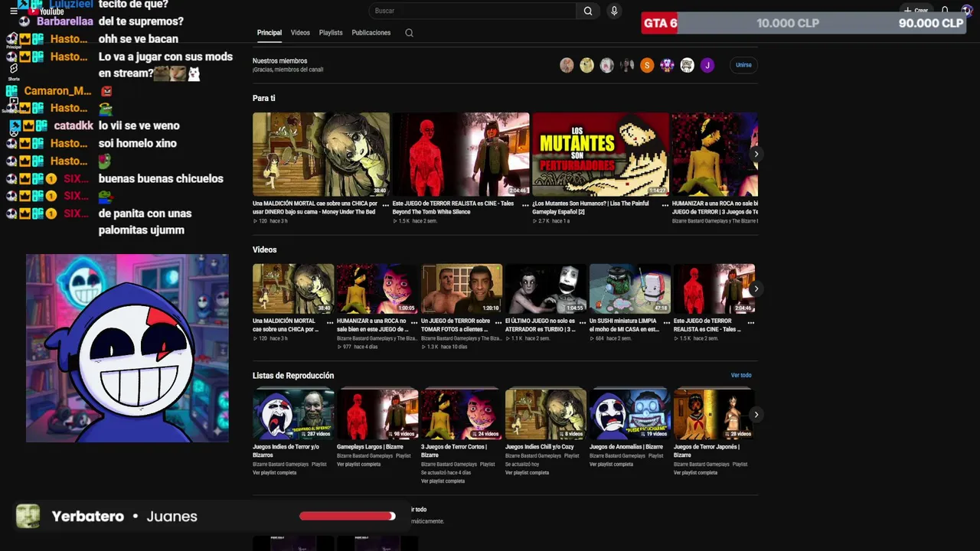980x551 pixels.
Task: Click the purple 'J' member avatar
Action: tap(707, 65)
